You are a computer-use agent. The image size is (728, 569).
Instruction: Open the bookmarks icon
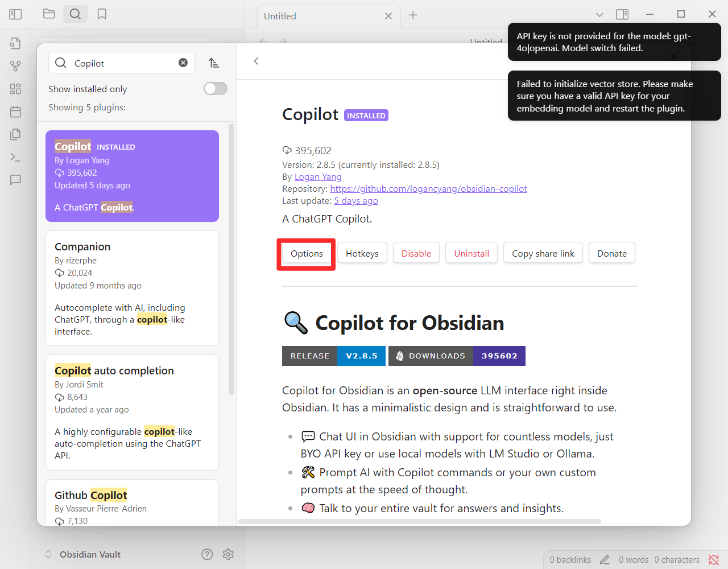(x=102, y=14)
